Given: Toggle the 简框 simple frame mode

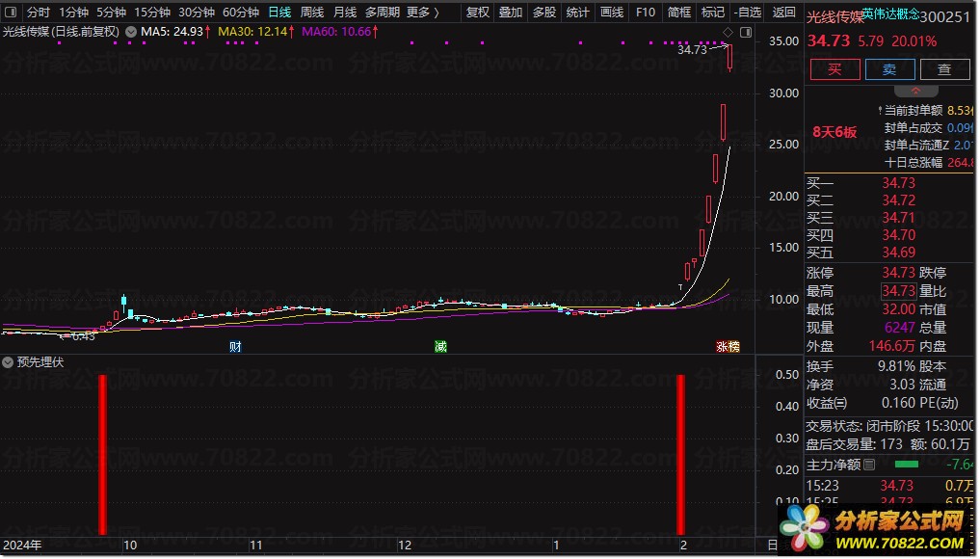Looking at the screenshot, I should point(678,12).
